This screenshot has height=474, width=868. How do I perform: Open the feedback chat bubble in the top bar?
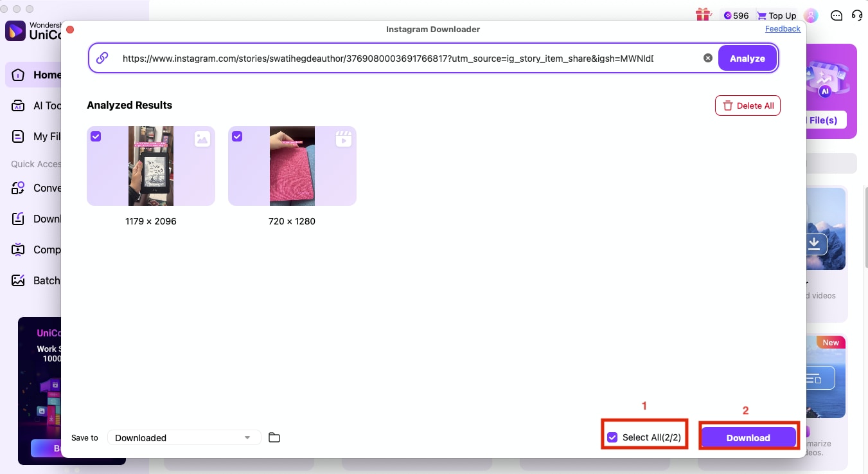(x=836, y=15)
